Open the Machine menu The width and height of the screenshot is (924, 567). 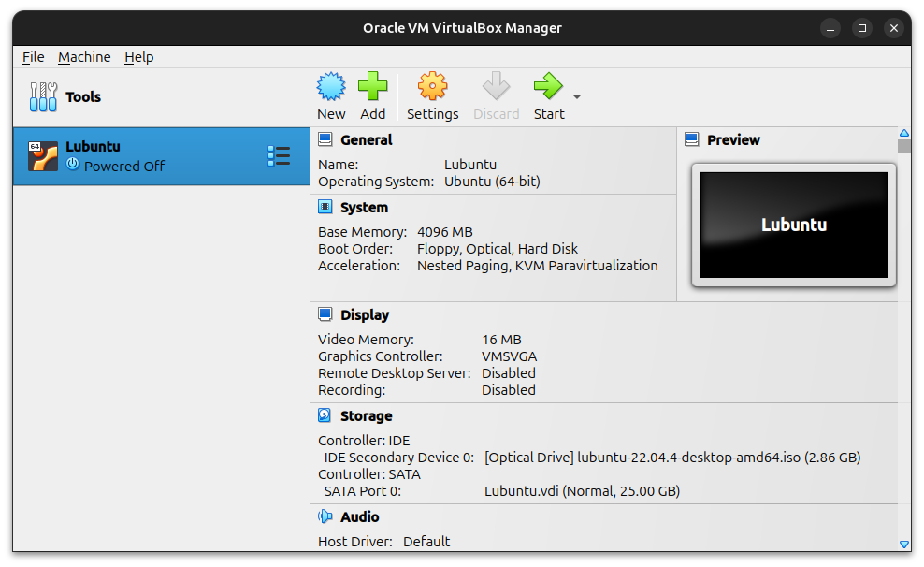[x=84, y=57]
